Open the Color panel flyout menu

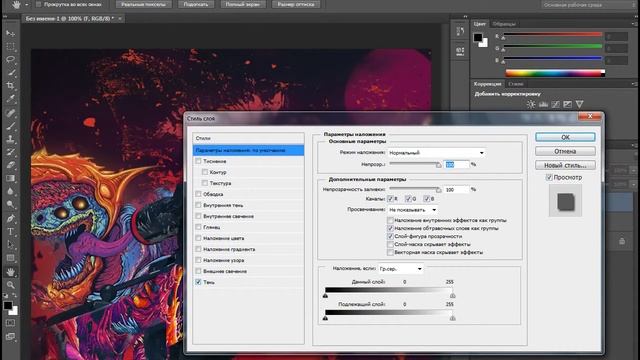(x=634, y=24)
